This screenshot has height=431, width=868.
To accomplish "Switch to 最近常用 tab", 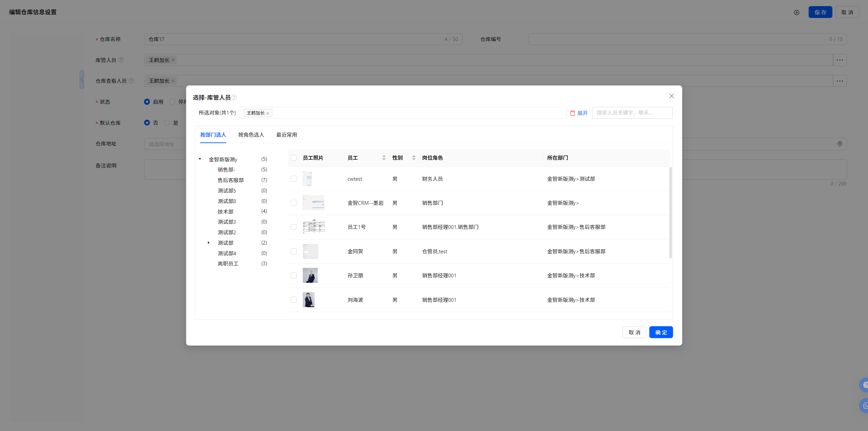I will [287, 135].
